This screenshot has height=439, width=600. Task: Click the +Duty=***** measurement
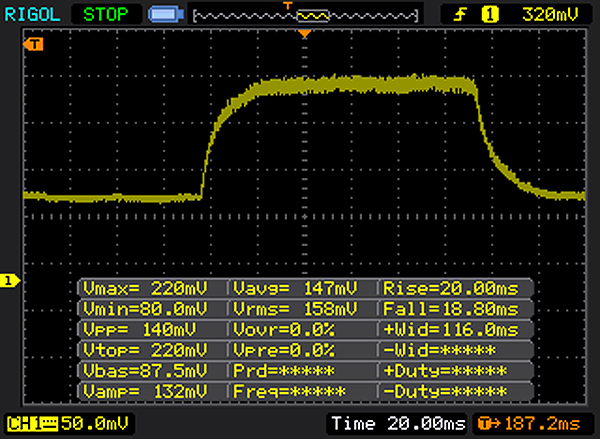pos(445,370)
